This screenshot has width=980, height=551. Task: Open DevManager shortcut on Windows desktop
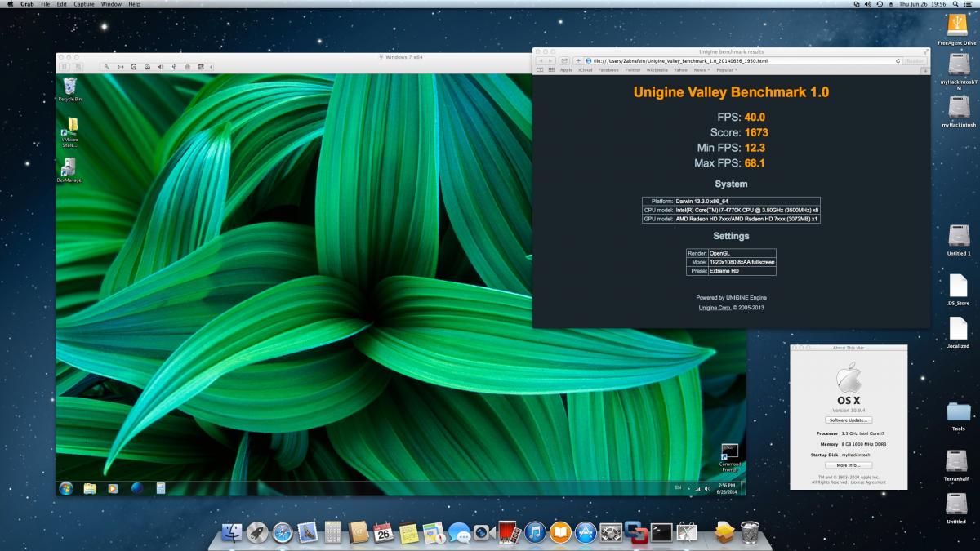[x=69, y=170]
